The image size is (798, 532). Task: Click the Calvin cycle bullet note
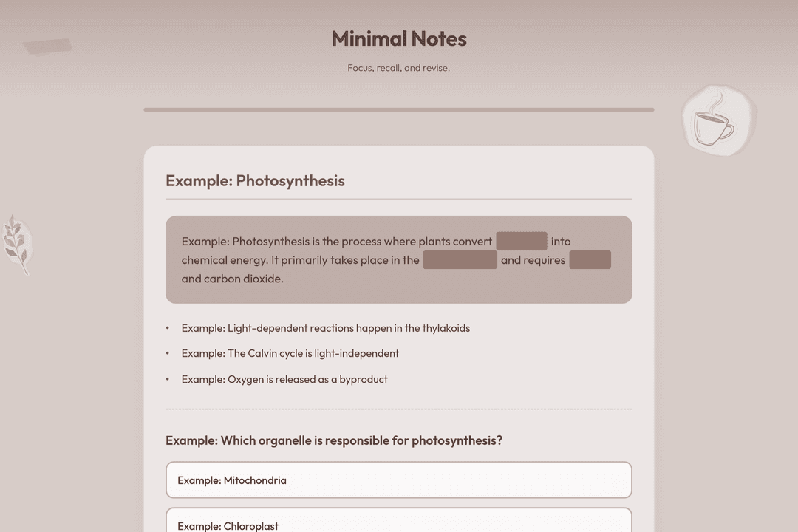click(290, 353)
